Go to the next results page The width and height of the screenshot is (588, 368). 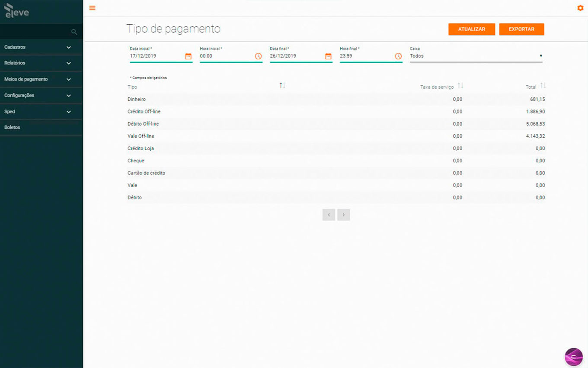click(x=343, y=215)
